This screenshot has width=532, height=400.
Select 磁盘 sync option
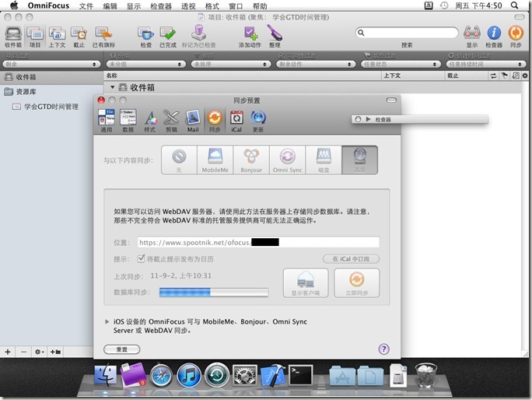tap(324, 160)
